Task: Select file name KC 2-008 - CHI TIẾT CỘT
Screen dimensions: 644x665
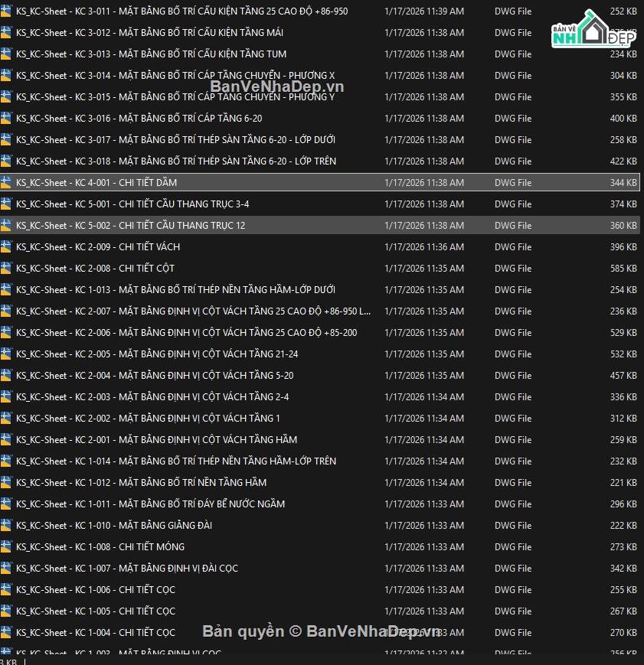Action: coord(95,268)
